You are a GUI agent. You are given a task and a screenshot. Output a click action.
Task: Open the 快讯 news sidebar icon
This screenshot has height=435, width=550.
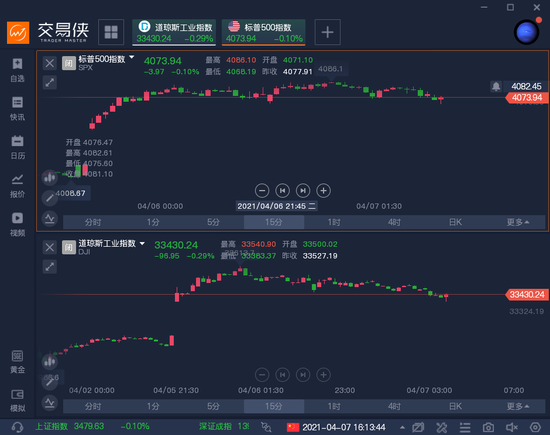pos(17,109)
